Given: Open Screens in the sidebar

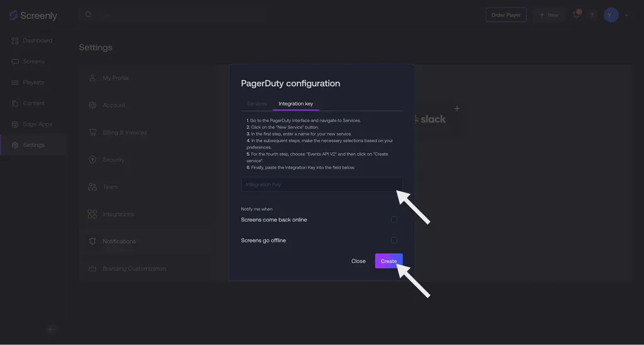Looking at the screenshot, I should point(34,62).
